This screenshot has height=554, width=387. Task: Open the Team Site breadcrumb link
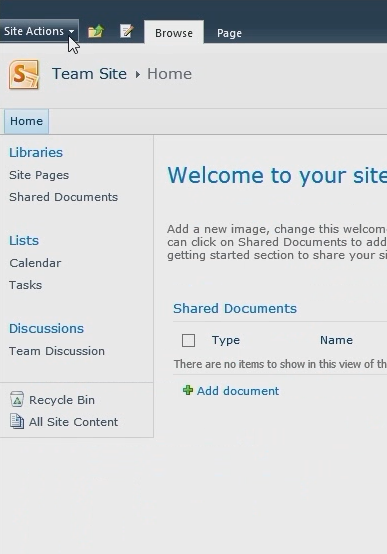coord(89,73)
